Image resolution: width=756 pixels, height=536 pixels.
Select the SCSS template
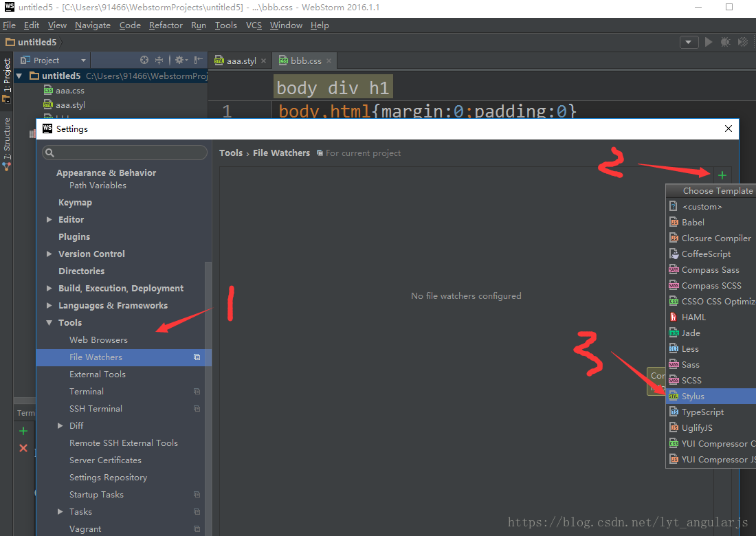tap(711, 380)
